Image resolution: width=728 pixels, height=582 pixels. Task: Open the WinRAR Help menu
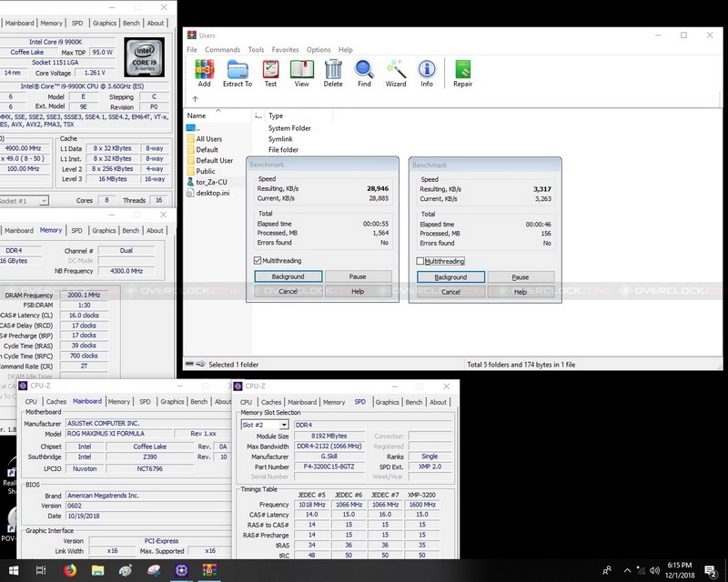(x=346, y=50)
